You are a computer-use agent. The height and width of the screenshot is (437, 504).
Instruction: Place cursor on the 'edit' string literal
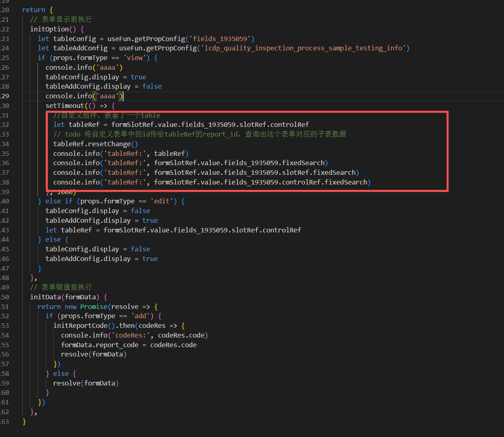click(162, 201)
